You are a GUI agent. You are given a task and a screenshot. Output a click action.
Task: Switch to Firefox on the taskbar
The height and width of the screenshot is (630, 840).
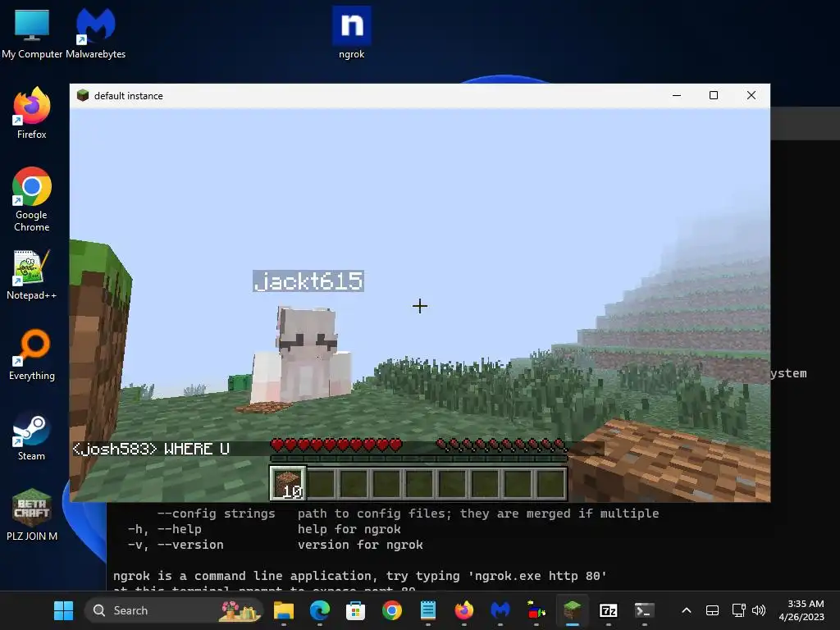coord(464,610)
